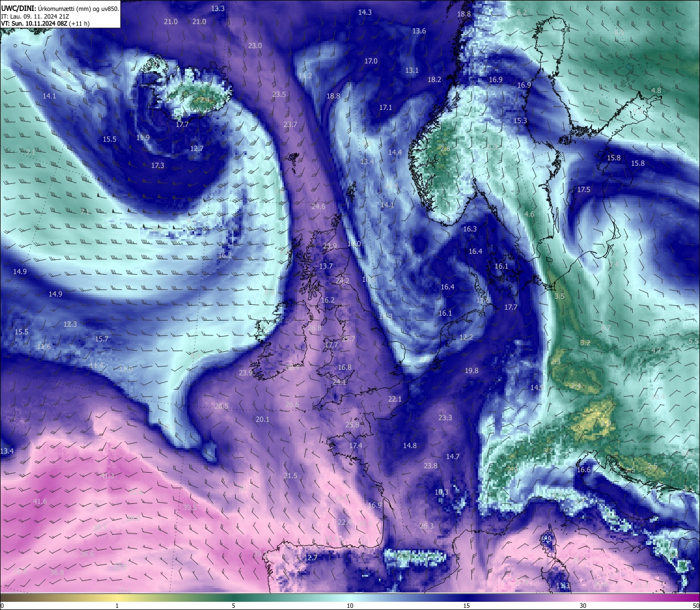Click the map value 26.5
Screen dimensions: 700x610
pos(221,406)
